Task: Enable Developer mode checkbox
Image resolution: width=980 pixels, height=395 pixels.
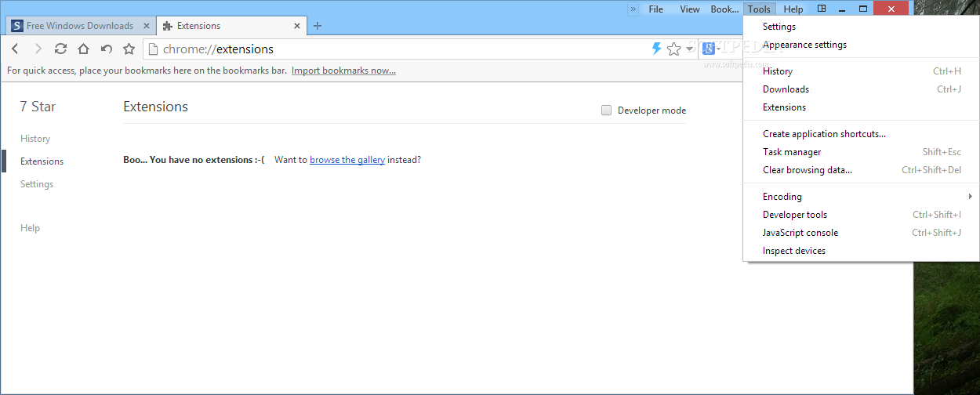Action: [606, 111]
